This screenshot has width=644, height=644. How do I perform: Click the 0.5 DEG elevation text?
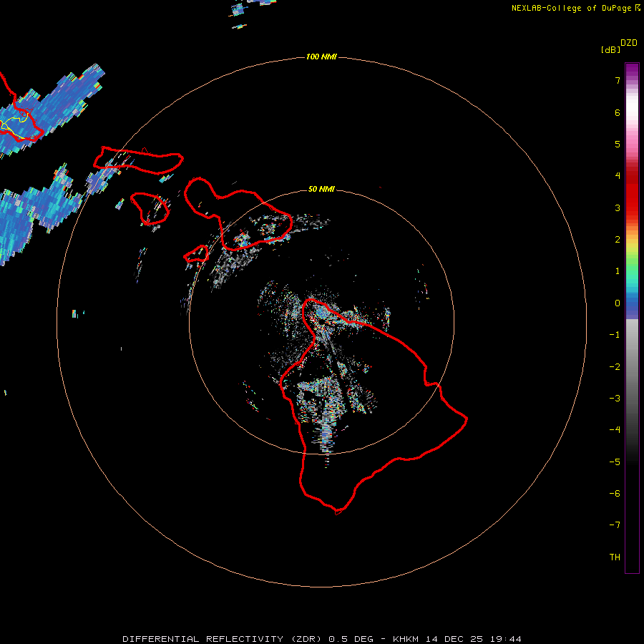351,639
